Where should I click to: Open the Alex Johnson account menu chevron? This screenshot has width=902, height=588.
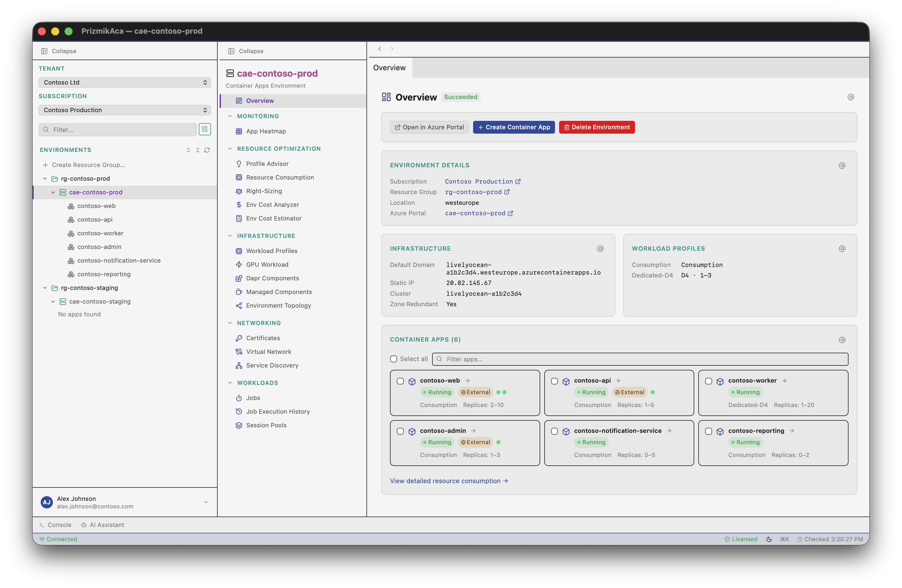click(x=206, y=502)
